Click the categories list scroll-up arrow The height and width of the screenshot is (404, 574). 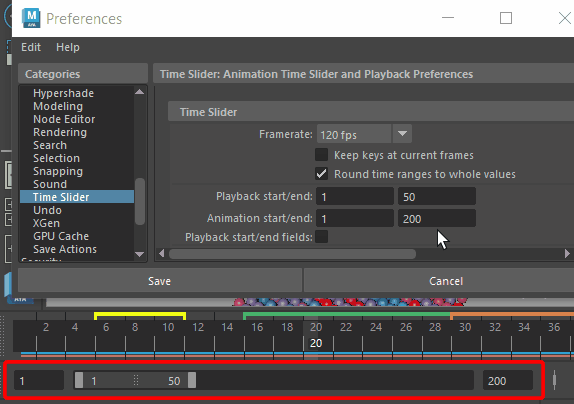(139, 92)
